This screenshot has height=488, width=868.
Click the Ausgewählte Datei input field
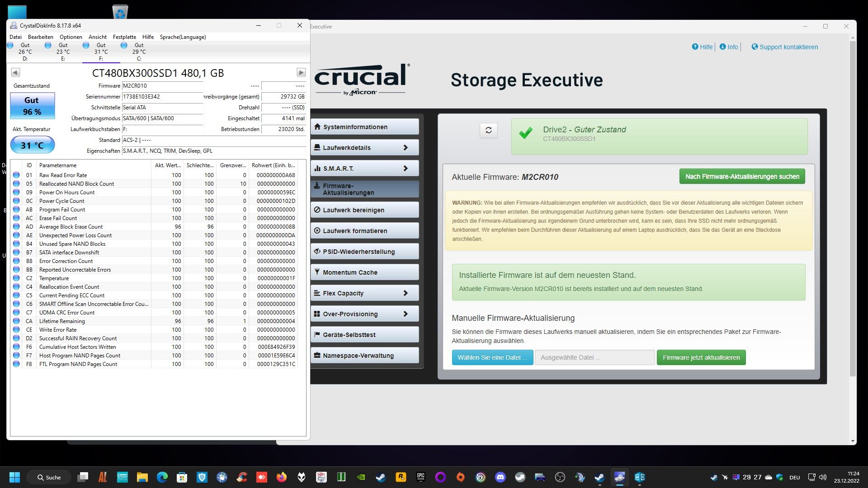pyautogui.click(x=594, y=357)
